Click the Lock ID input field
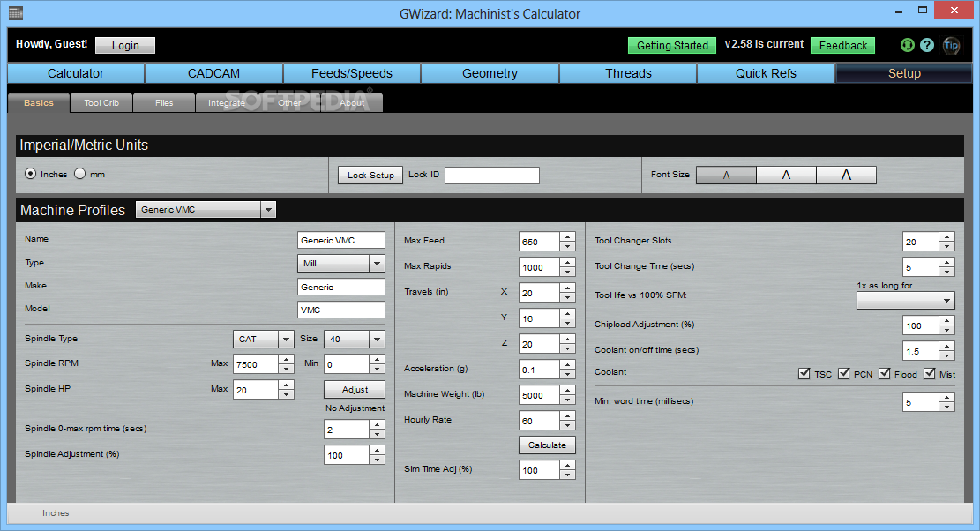The image size is (980, 531). click(492, 175)
